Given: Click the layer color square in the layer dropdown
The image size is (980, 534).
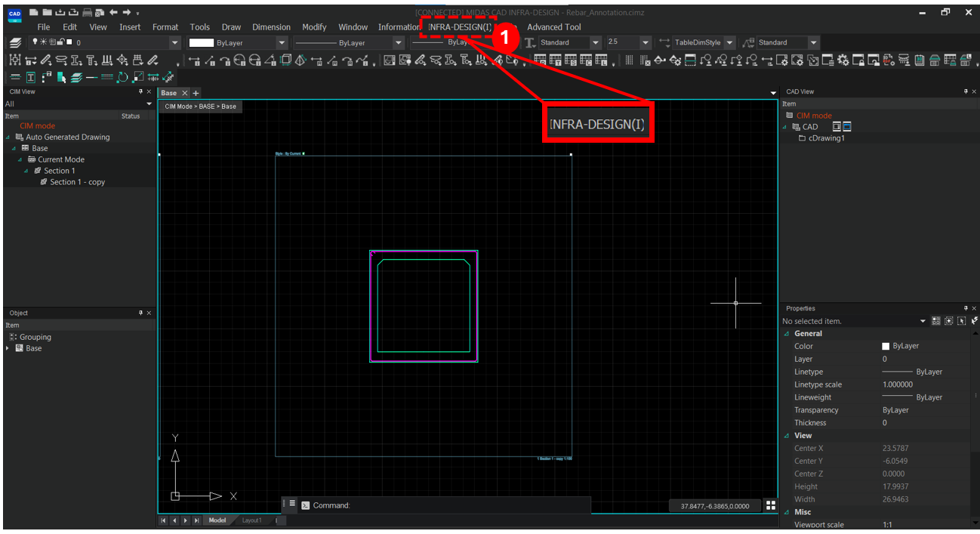Looking at the screenshot, I should click(x=69, y=42).
